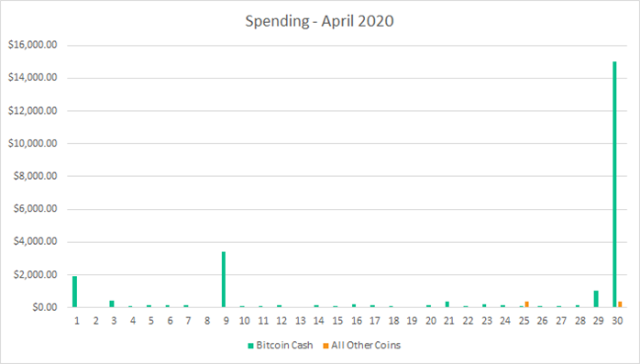Viewport: 640px width, 364px height.
Task: Click the Spending - April 2020 chart title
Action: click(320, 21)
